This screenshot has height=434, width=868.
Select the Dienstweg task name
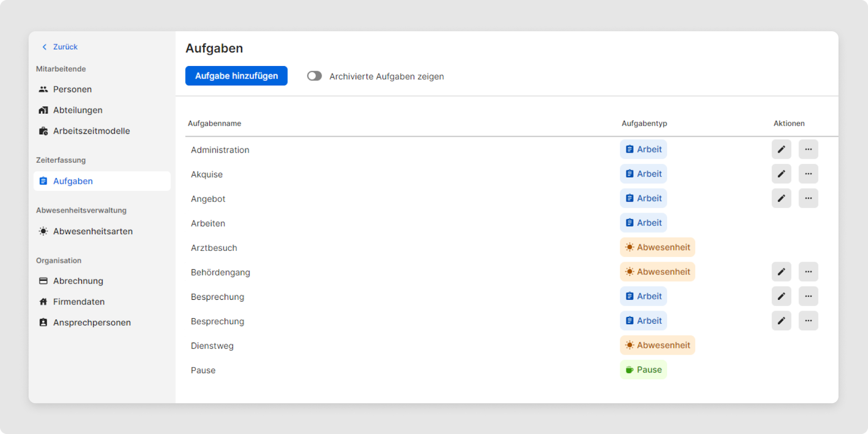[212, 346]
